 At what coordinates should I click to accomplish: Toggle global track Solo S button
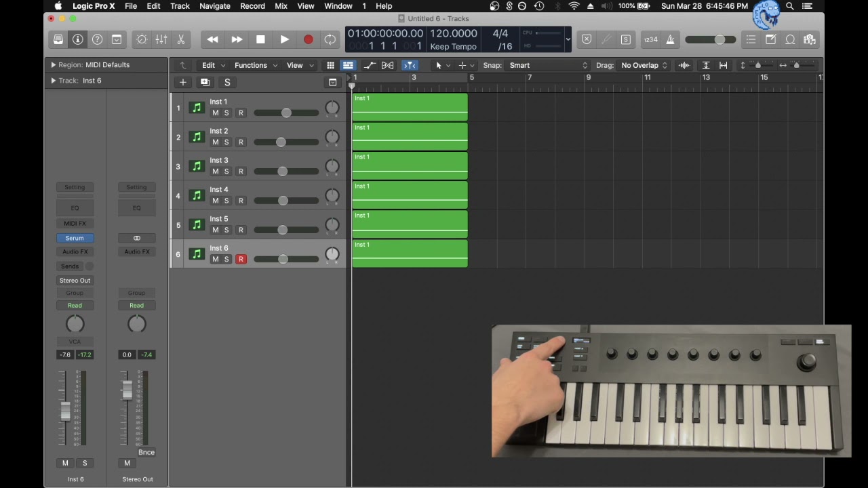[x=227, y=82]
